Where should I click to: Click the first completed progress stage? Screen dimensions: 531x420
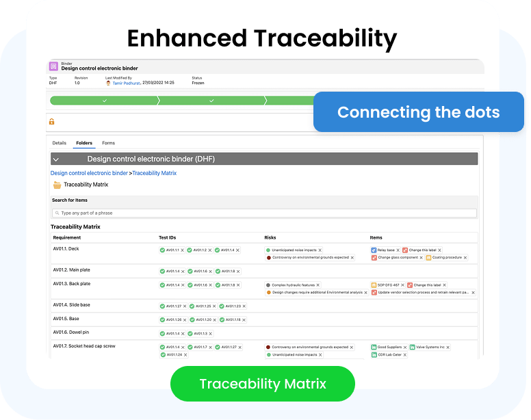(x=105, y=101)
